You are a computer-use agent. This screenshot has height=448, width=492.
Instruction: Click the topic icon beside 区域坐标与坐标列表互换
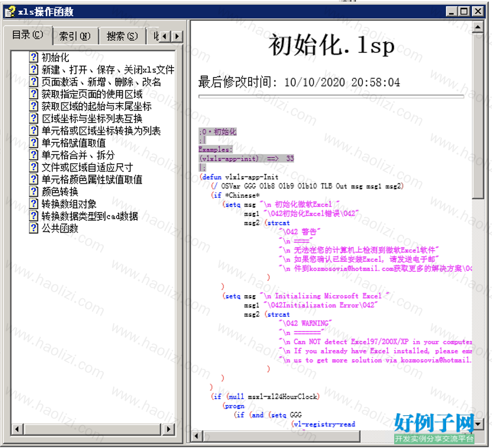(34, 118)
